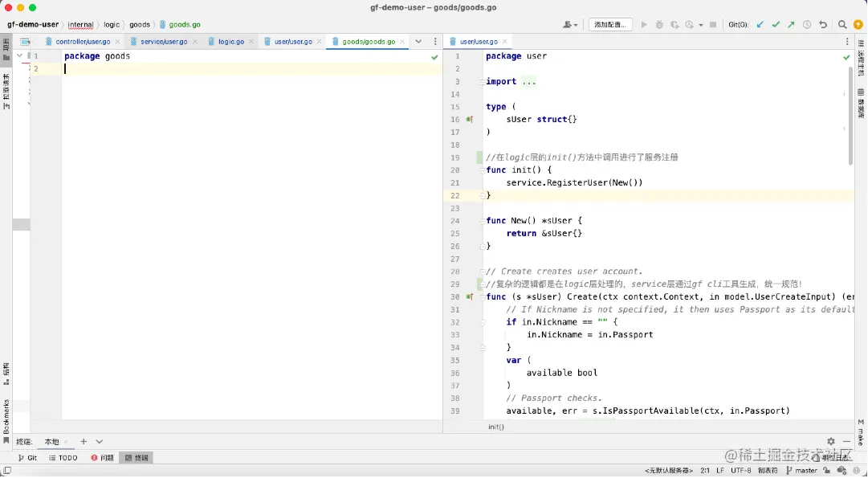Image resolution: width=868 pixels, height=478 pixels.
Task: Click Terminal (终端) tool window button
Action: point(137,457)
